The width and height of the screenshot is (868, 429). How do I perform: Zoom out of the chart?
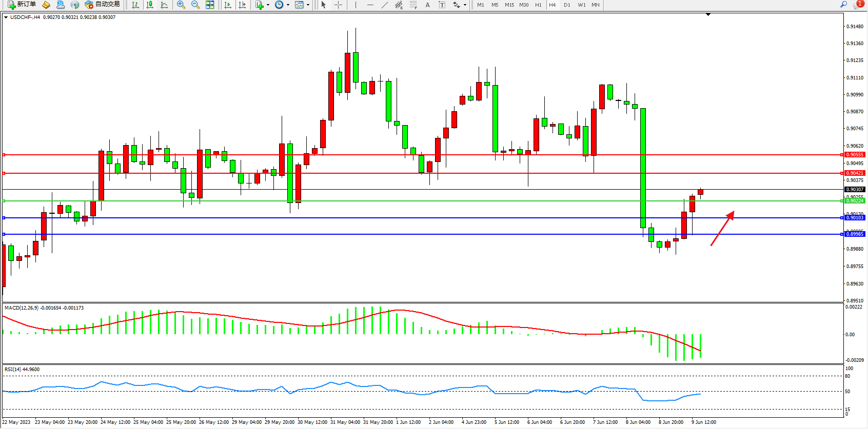click(x=195, y=5)
